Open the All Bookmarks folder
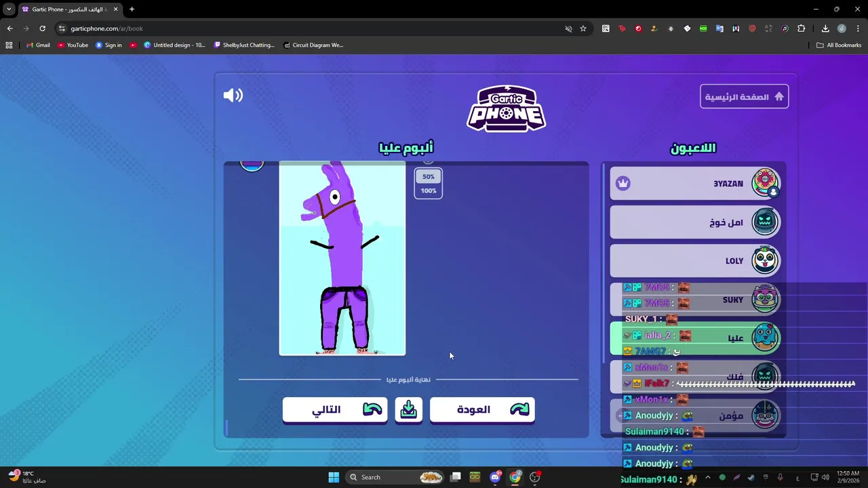The image size is (868, 488). point(839,45)
